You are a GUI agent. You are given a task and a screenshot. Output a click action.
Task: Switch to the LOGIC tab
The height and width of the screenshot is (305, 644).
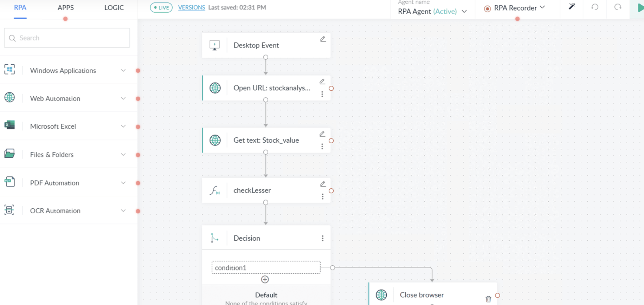coord(114,8)
